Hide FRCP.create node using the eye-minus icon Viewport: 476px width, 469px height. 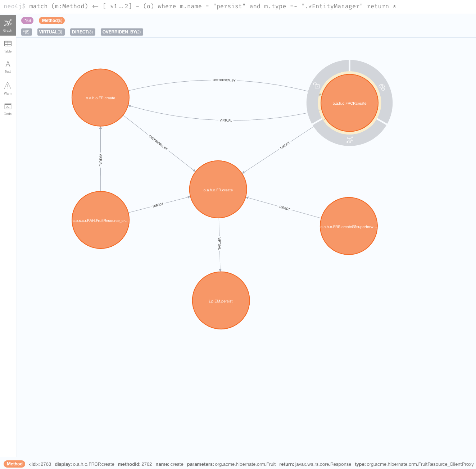pos(382,87)
